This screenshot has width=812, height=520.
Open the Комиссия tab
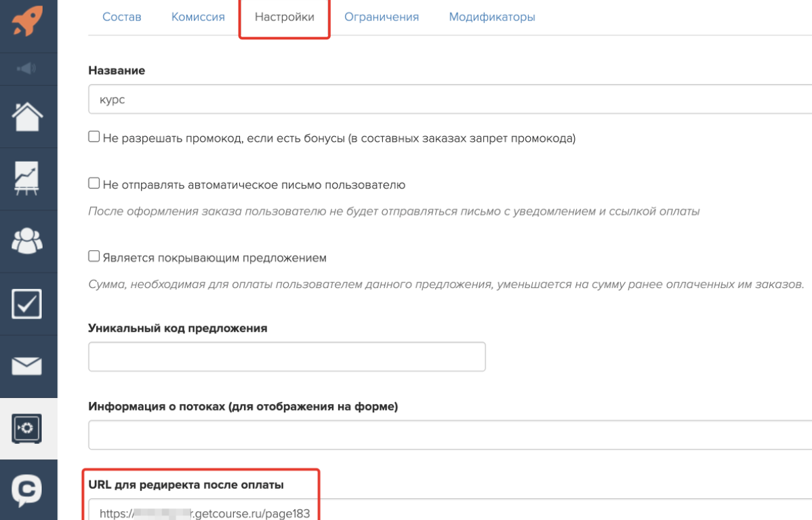point(198,18)
